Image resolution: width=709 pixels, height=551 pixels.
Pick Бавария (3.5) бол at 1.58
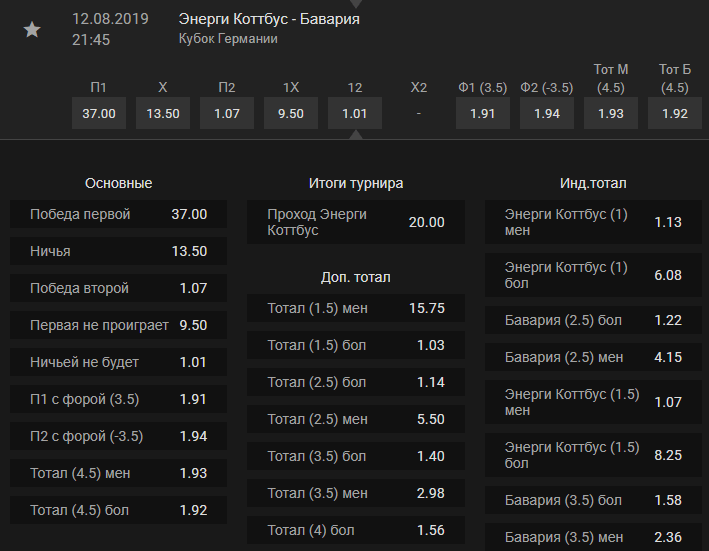pyautogui.click(x=593, y=500)
